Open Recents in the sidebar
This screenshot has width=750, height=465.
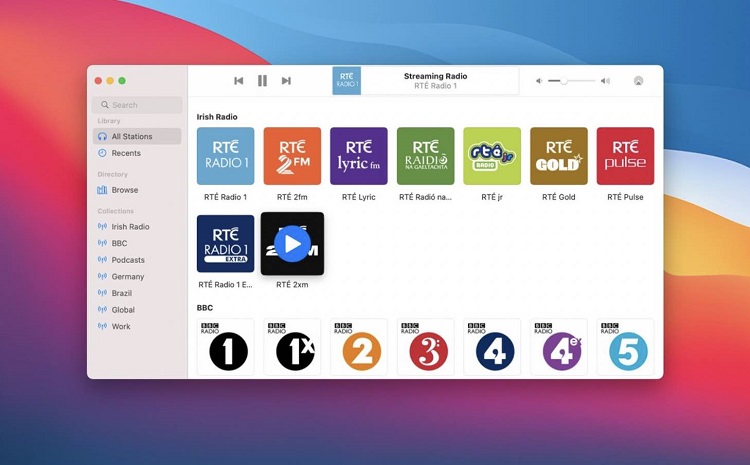point(126,153)
